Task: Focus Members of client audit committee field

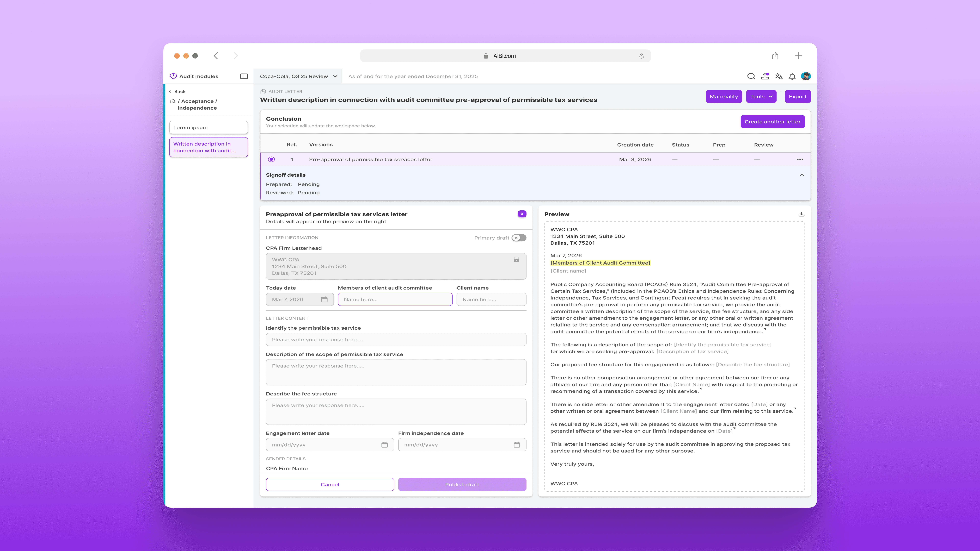Action: pos(395,299)
